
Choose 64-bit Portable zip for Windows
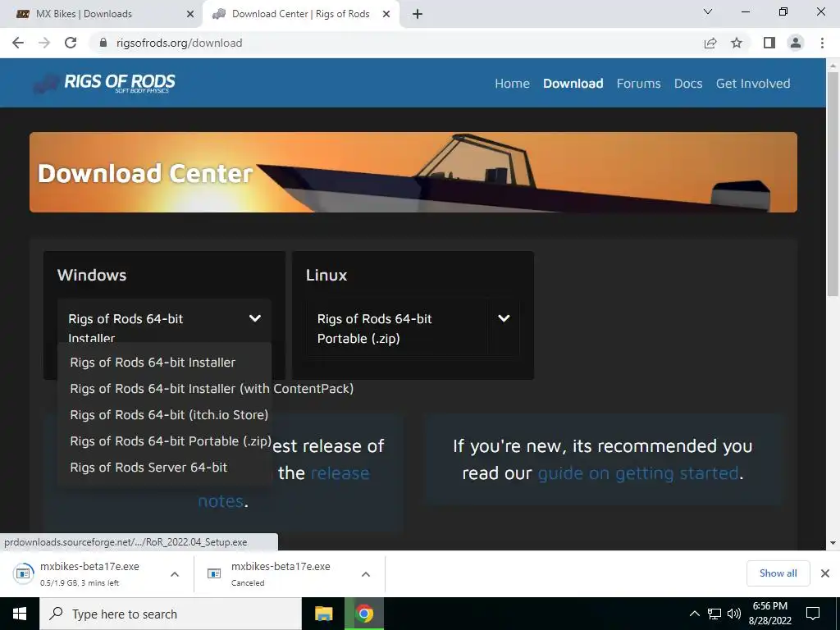coord(171,441)
